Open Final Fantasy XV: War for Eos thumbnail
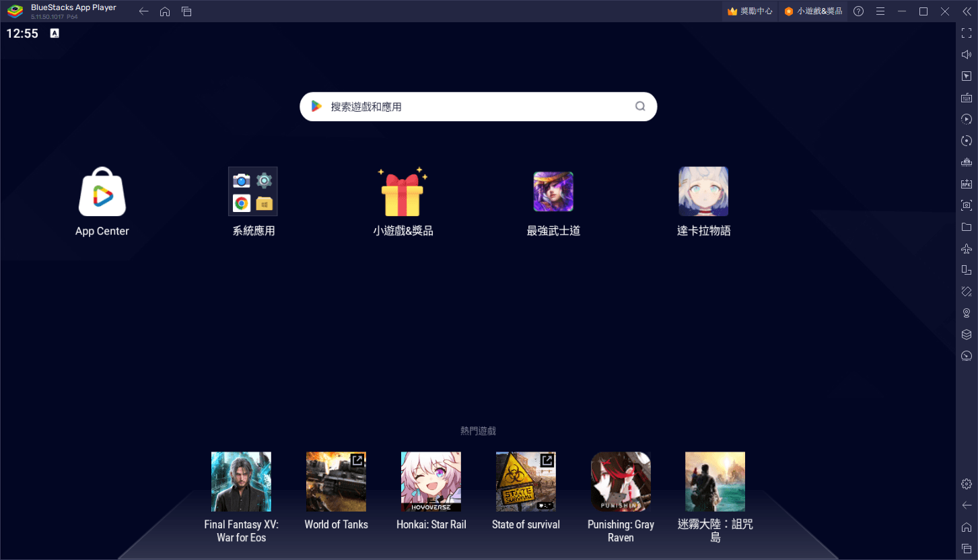978x560 pixels. tap(241, 481)
